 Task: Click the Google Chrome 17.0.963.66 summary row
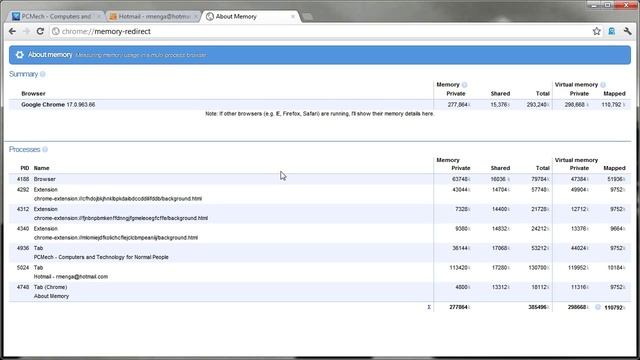pyautogui.click(x=320, y=105)
